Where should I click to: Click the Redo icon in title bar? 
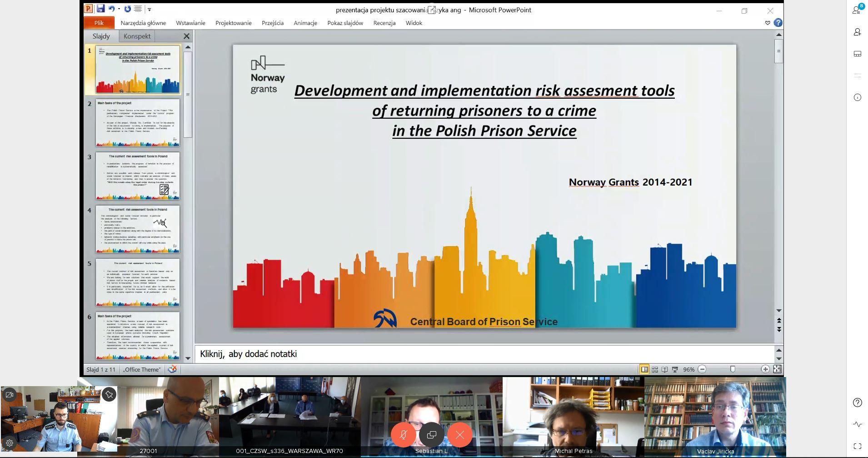[x=128, y=9]
